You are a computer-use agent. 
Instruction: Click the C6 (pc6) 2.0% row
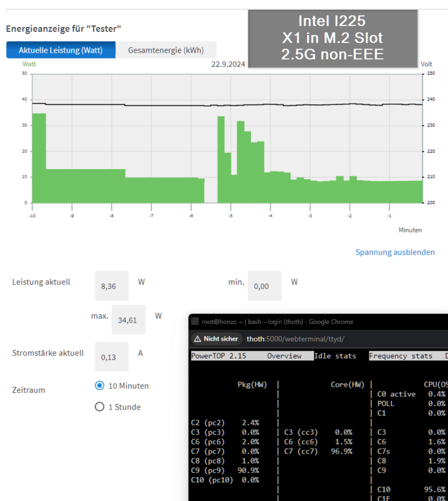click(225, 442)
